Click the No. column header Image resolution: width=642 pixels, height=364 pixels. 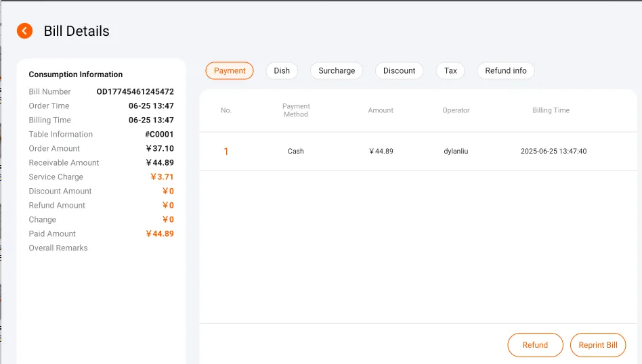(226, 110)
